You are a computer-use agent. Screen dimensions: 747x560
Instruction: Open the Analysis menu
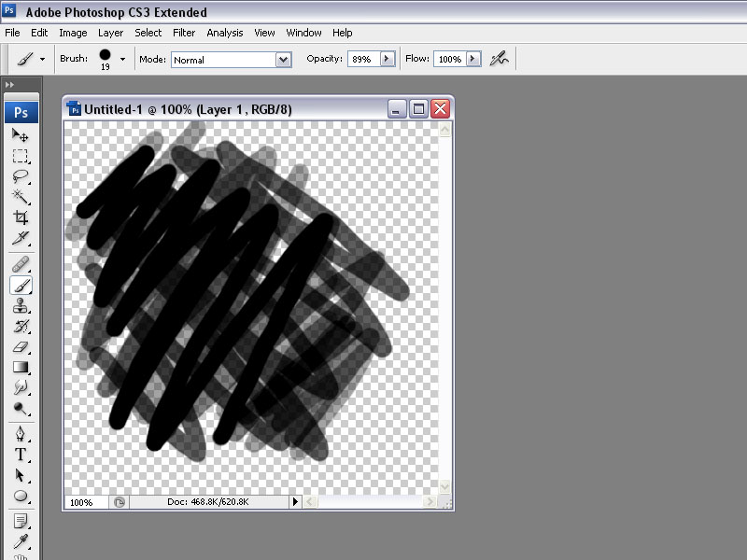click(224, 33)
